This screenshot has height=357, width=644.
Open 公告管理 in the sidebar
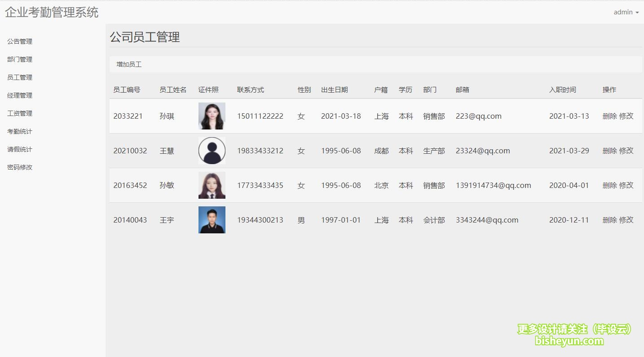pyautogui.click(x=19, y=41)
